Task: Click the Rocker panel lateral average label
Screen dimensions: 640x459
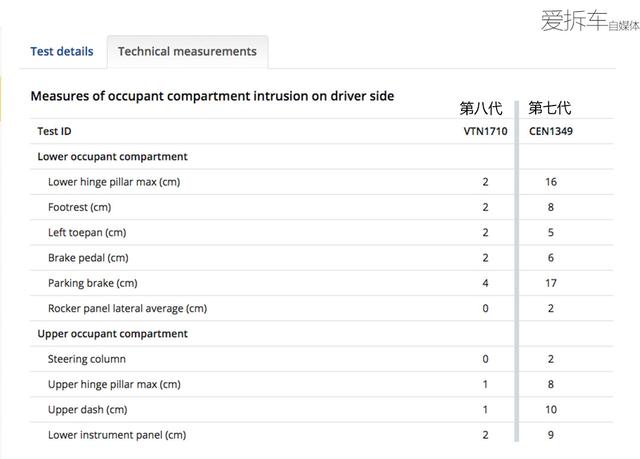Action: point(127,308)
